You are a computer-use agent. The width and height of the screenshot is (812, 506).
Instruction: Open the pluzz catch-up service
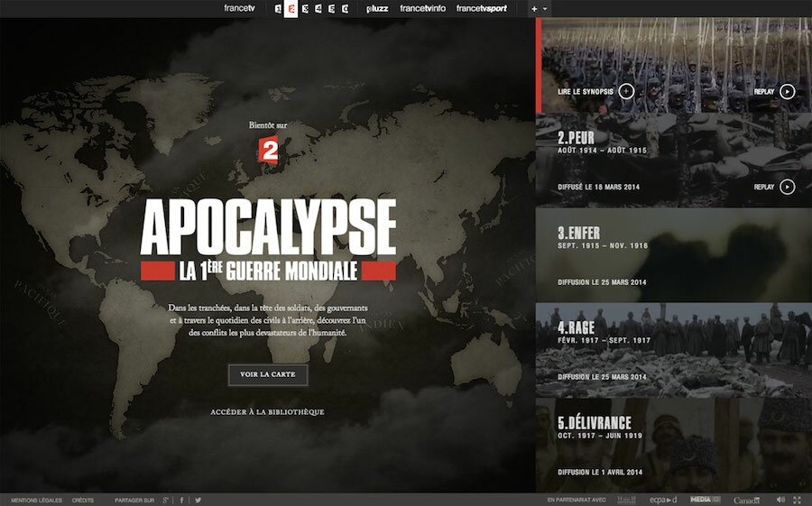(377, 9)
